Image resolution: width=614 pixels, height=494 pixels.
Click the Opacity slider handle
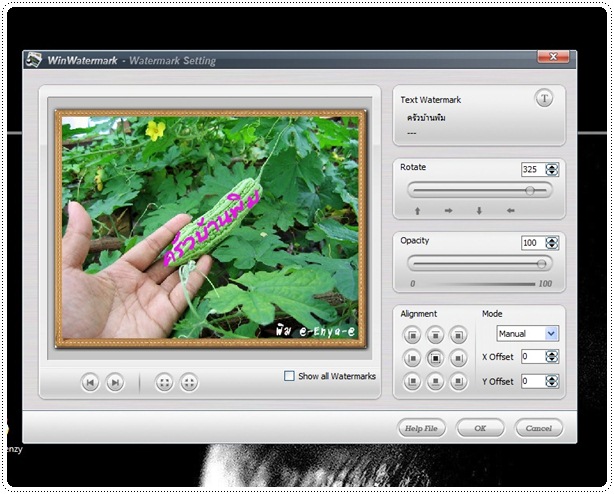point(542,264)
